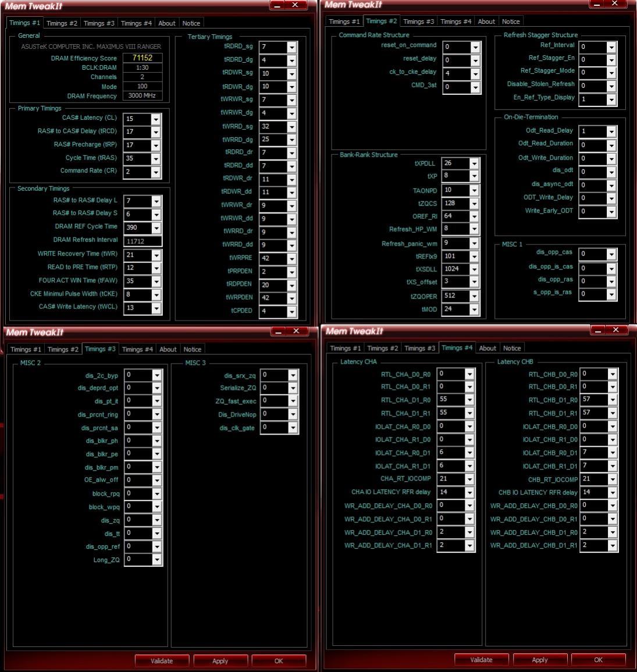The height and width of the screenshot is (672, 637).
Task: Select Timings #1 tab in top-right window
Action: [x=344, y=22]
